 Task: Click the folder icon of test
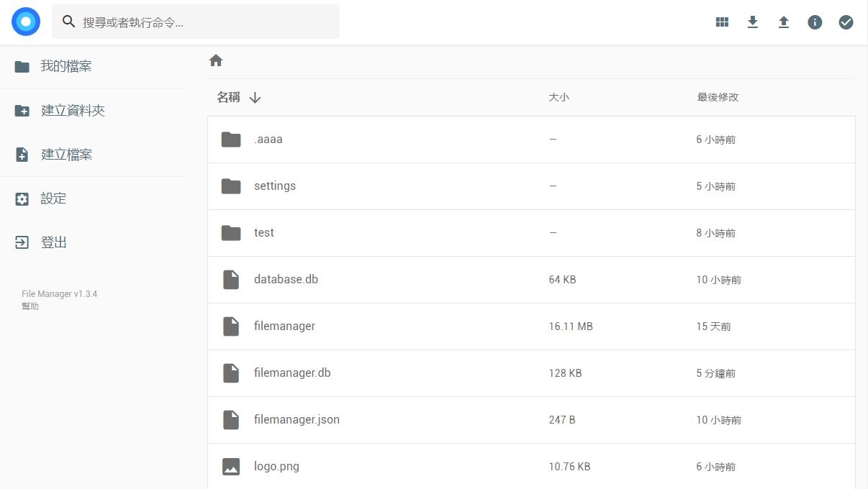[231, 233]
